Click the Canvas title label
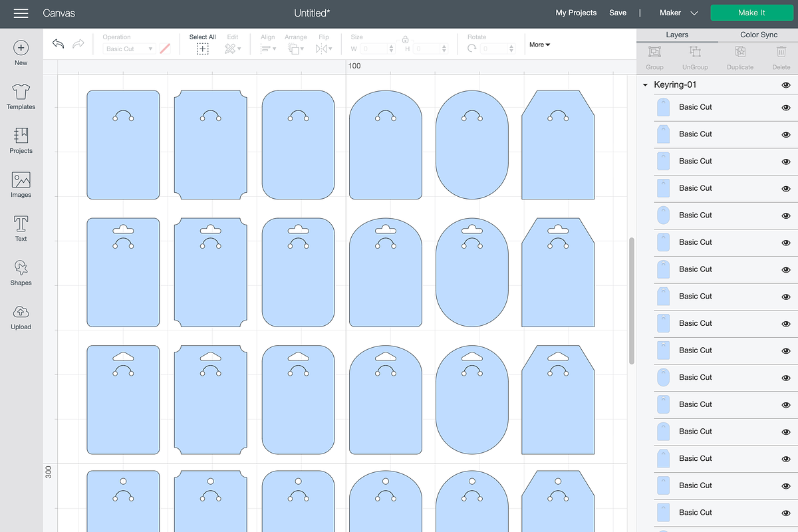 59,13
